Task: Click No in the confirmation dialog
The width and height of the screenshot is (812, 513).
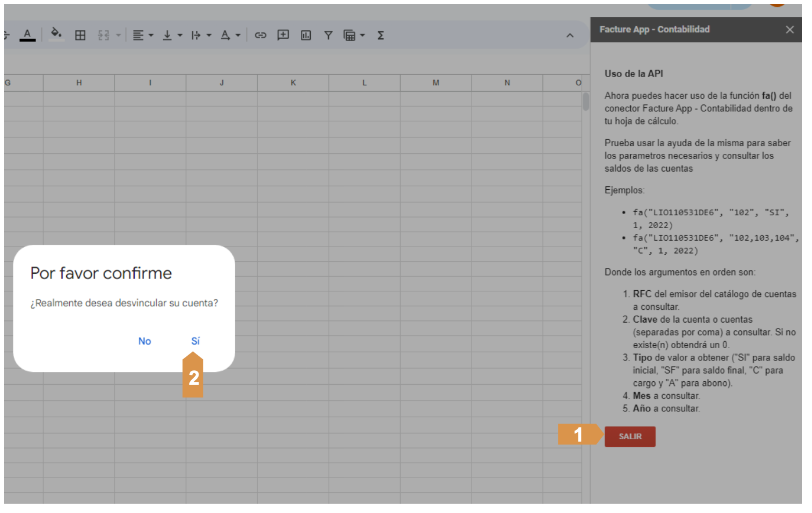Action: 145,341
